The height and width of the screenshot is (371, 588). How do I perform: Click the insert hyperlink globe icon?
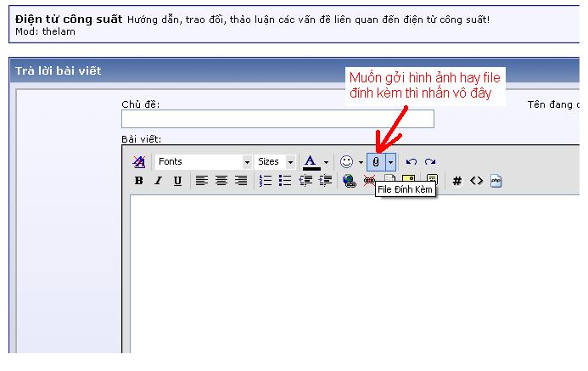(350, 181)
